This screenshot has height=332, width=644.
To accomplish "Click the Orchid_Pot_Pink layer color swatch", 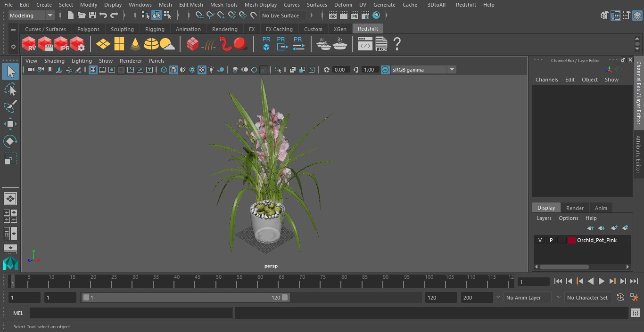I will 572,240.
